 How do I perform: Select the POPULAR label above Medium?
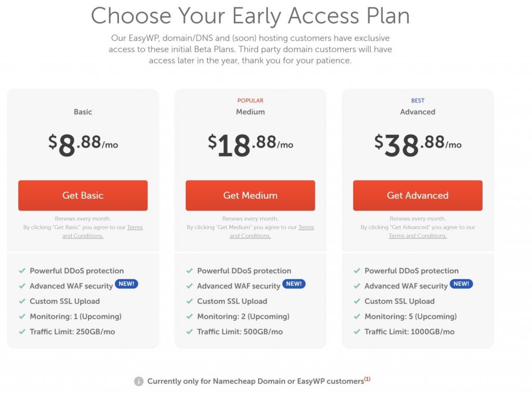(250, 100)
